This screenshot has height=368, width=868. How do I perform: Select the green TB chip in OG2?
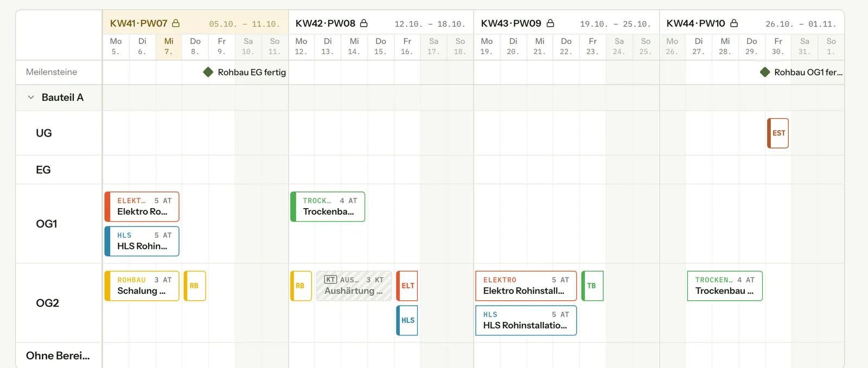pyautogui.click(x=592, y=286)
